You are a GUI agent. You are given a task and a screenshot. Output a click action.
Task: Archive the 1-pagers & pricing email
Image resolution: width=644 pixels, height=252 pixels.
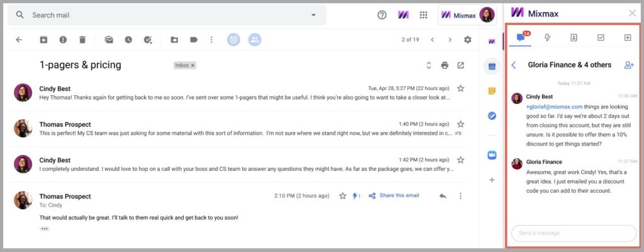coord(43,40)
